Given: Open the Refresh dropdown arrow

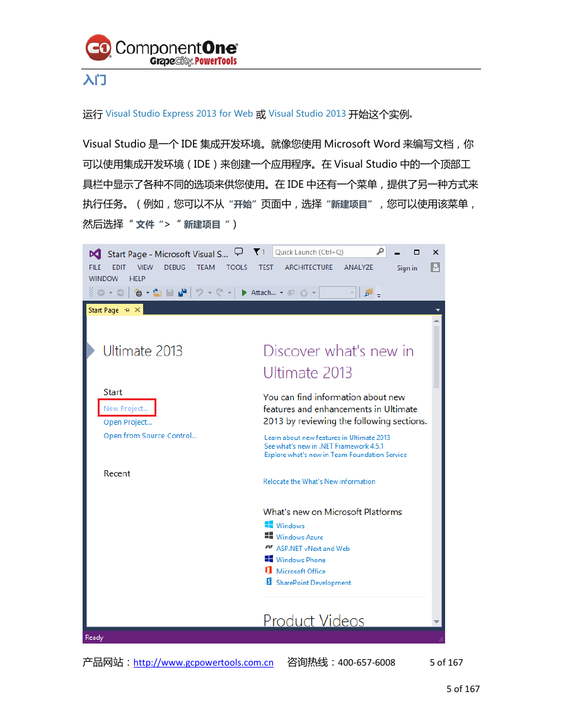Looking at the screenshot, I should (314, 293).
